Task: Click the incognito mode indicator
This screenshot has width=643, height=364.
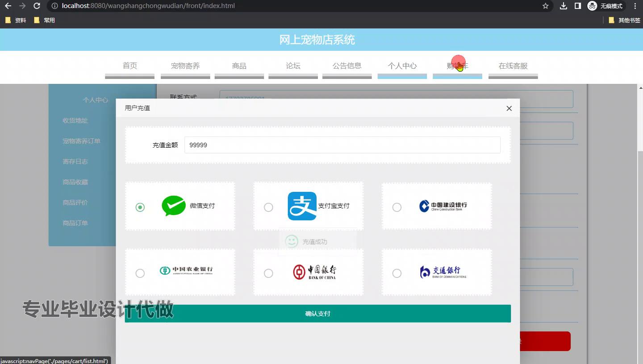Action: coord(606,6)
